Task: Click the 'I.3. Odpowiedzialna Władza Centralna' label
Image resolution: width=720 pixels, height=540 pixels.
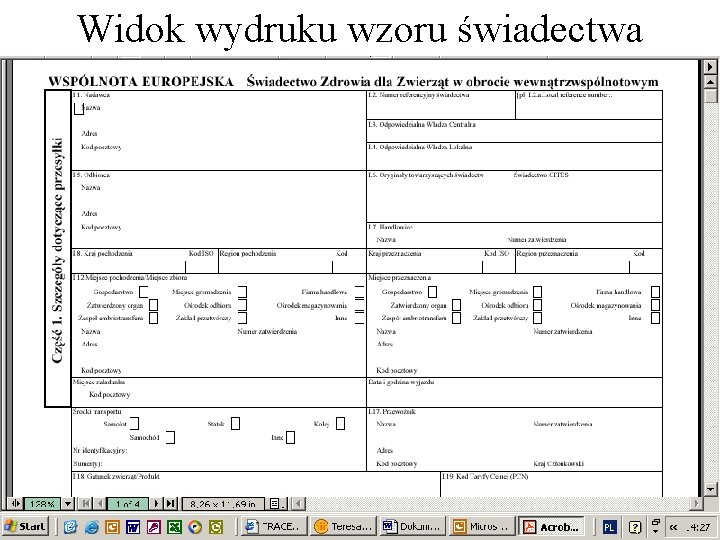Action: click(x=422, y=124)
